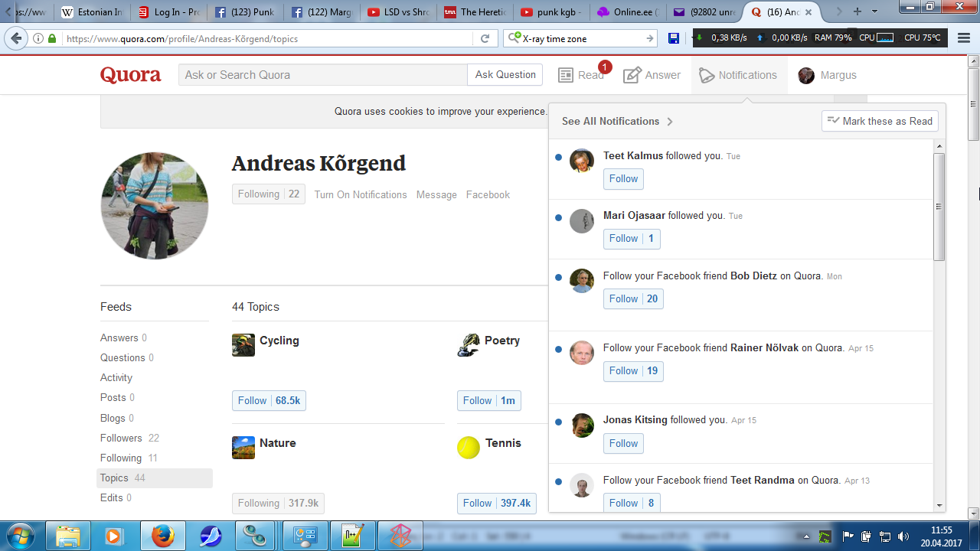
Task: Open Jonas Kitsing avatar in notifications
Action: (x=582, y=425)
